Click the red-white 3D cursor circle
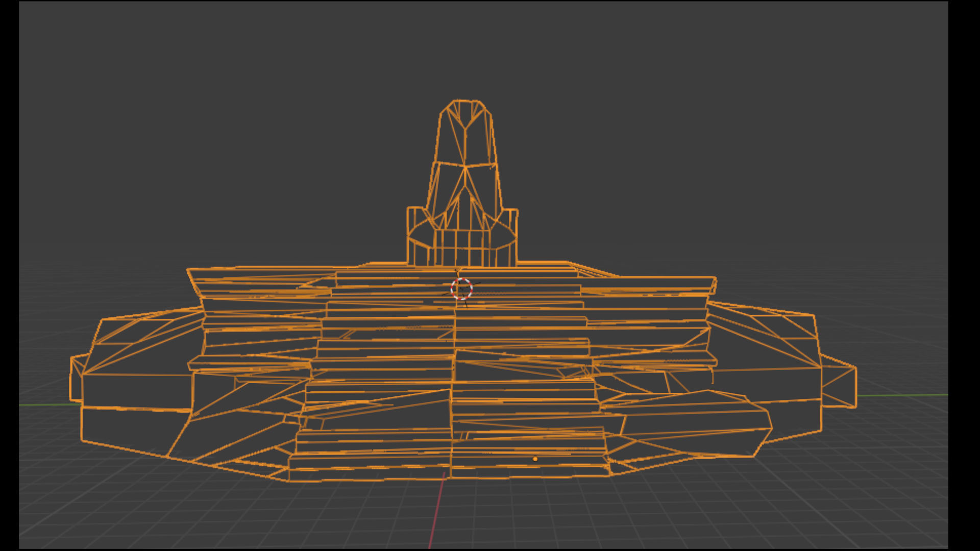980x551 pixels. (461, 289)
